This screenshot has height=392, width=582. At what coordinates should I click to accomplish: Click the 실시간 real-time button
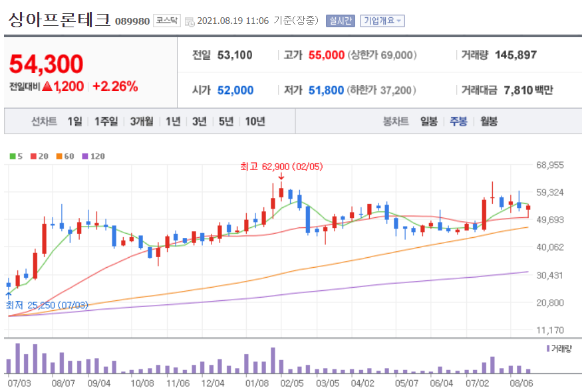coord(341,21)
